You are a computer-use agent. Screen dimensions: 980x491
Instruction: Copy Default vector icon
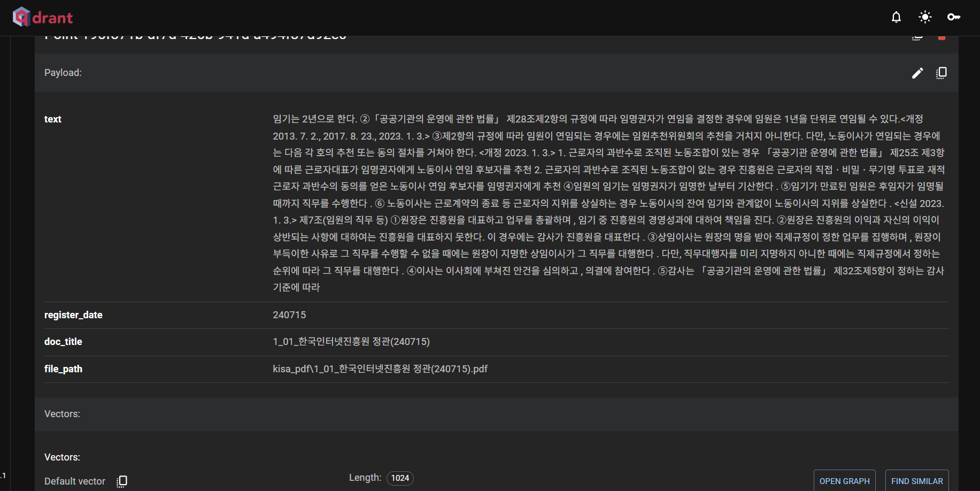(x=122, y=481)
